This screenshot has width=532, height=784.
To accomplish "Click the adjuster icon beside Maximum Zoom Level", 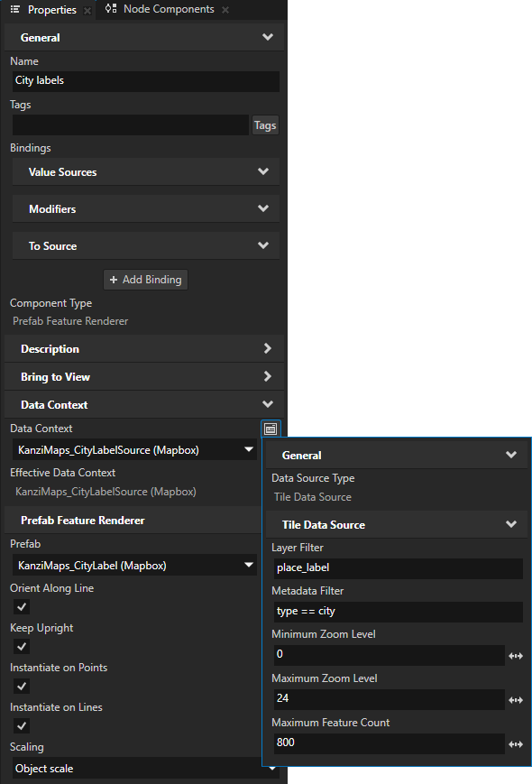I will point(515,699).
